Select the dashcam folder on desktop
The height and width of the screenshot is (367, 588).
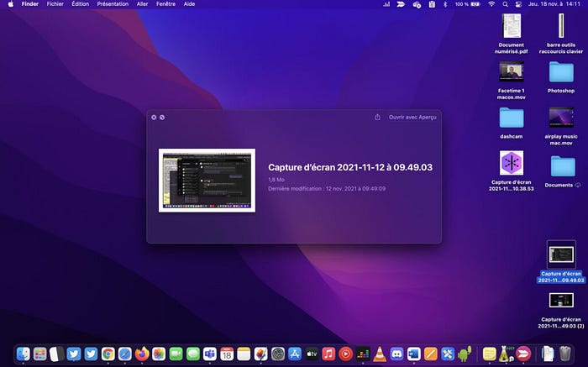click(x=511, y=123)
